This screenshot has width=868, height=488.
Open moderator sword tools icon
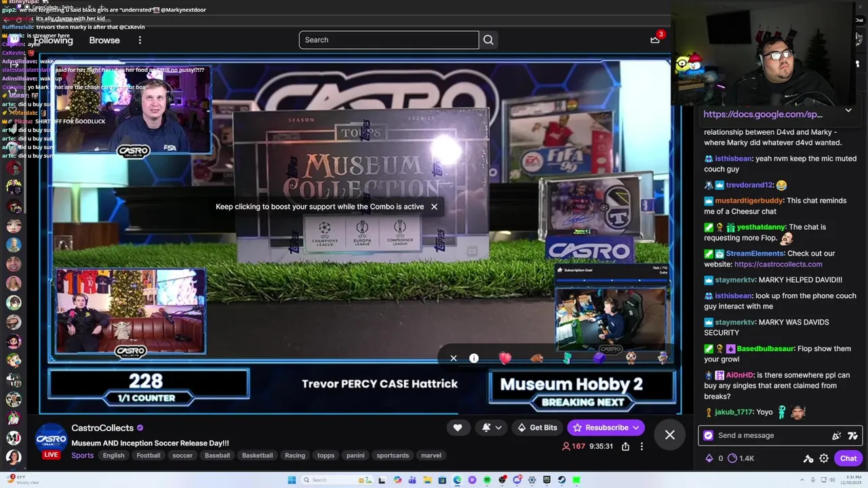[x=808, y=458]
